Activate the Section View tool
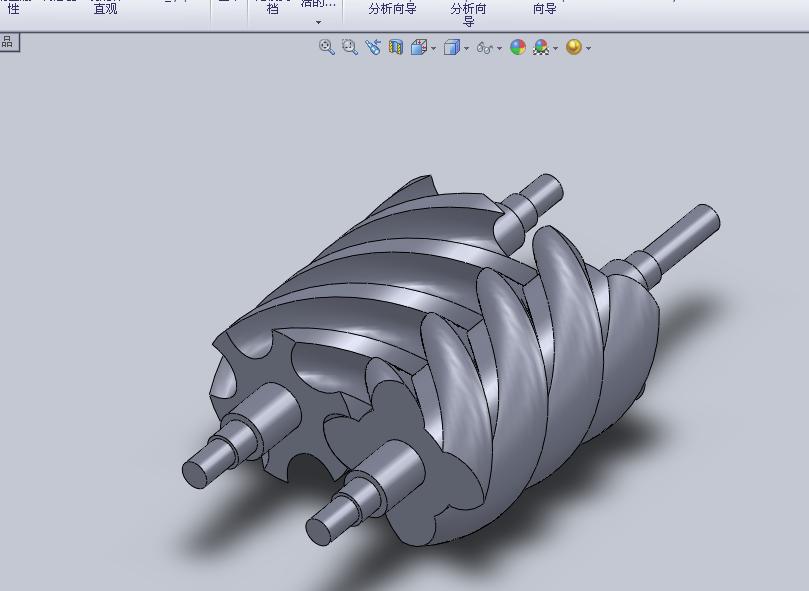Image resolution: width=809 pixels, height=591 pixels. pos(396,47)
